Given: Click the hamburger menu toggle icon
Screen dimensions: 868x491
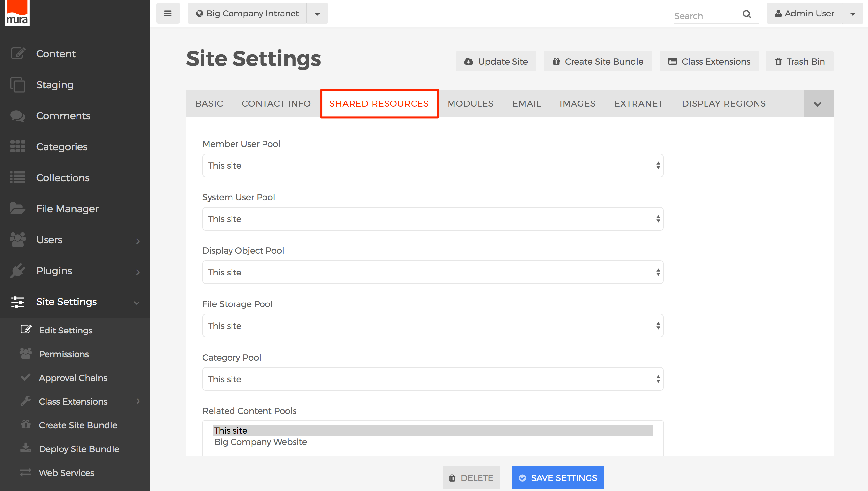Looking at the screenshot, I should tap(168, 14).
